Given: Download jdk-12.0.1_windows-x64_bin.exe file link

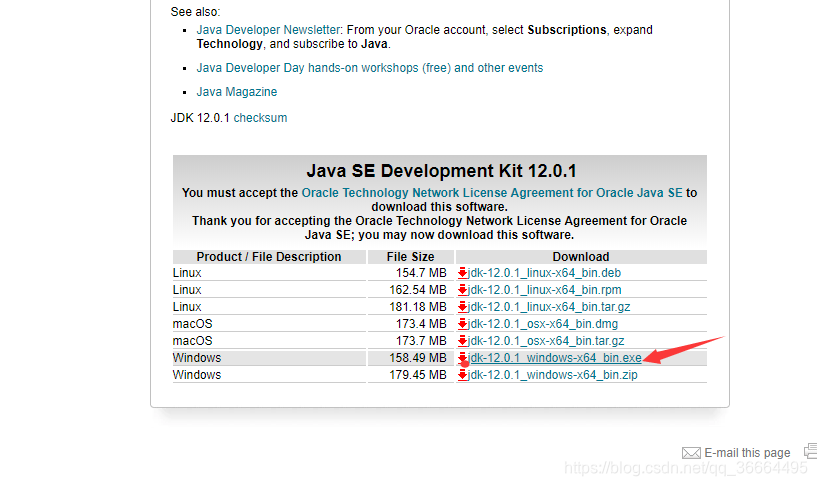Looking at the screenshot, I should 554,358.
